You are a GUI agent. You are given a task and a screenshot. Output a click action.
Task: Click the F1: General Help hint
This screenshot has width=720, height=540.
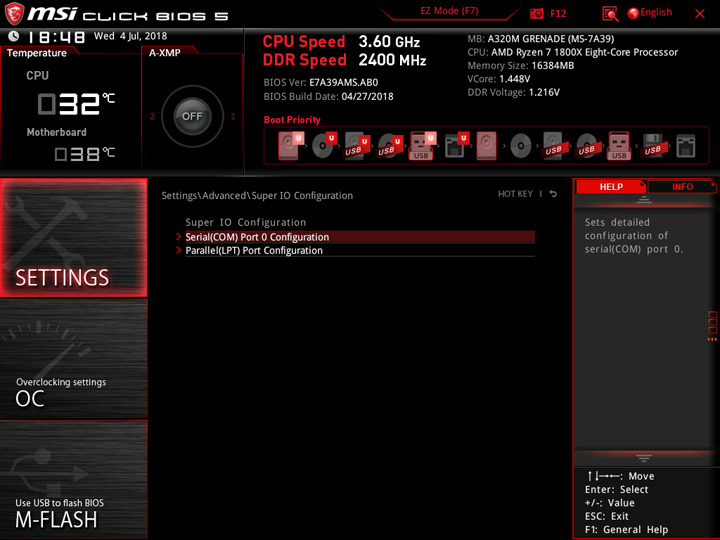coord(626,529)
